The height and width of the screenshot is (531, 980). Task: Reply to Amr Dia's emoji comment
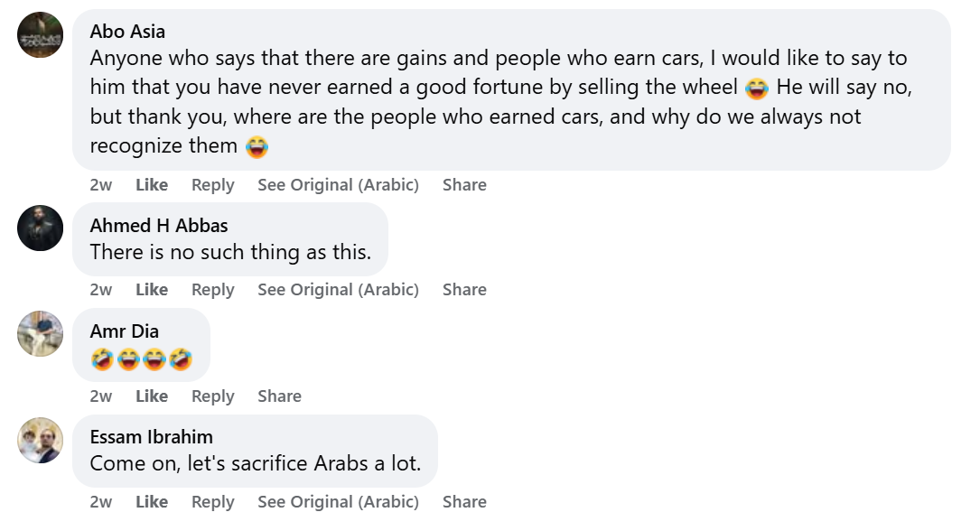tap(213, 396)
